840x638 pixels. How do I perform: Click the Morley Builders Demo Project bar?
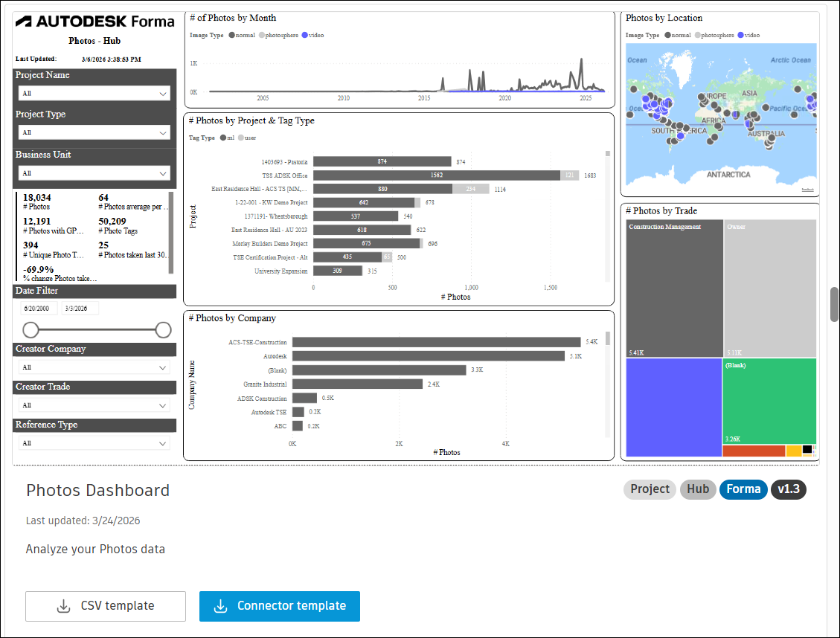(366, 244)
